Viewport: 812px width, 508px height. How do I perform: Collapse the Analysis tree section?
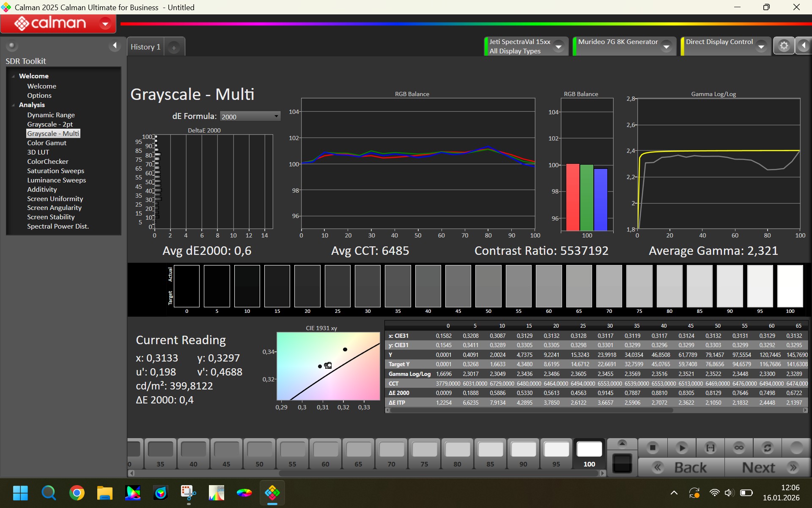(14, 105)
